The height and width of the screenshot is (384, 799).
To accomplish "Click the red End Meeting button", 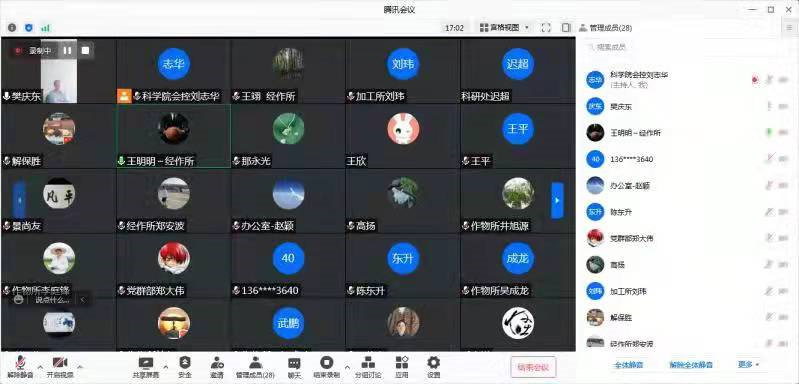I will point(534,367).
